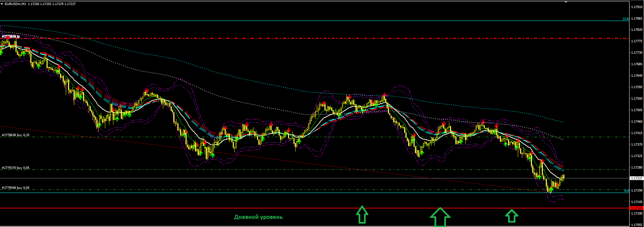Select the order label #2778638 buy 0.35

coord(16,135)
